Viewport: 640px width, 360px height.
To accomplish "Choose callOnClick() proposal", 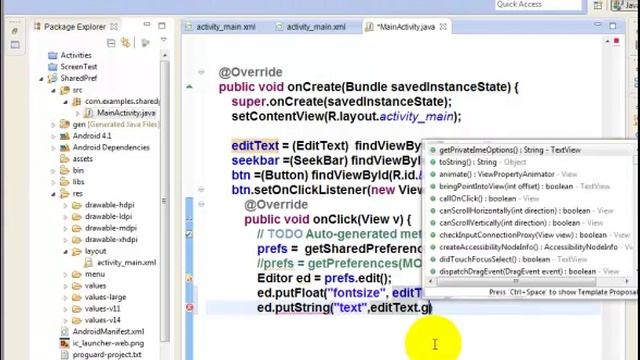I will (x=531, y=199).
